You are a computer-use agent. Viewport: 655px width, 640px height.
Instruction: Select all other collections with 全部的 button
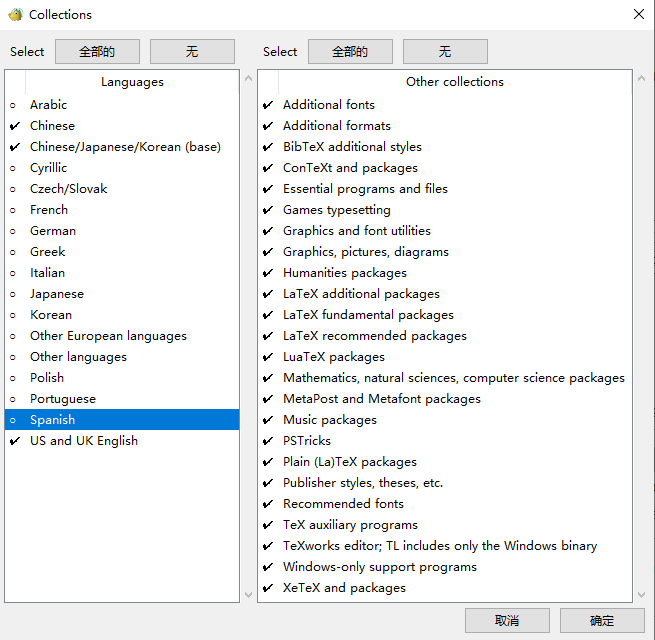pyautogui.click(x=350, y=52)
